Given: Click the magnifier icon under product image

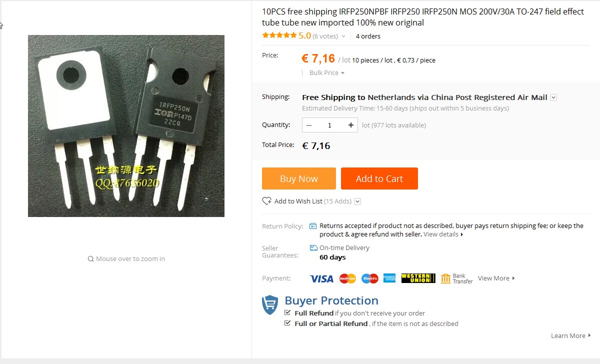Looking at the screenshot, I should point(90,259).
